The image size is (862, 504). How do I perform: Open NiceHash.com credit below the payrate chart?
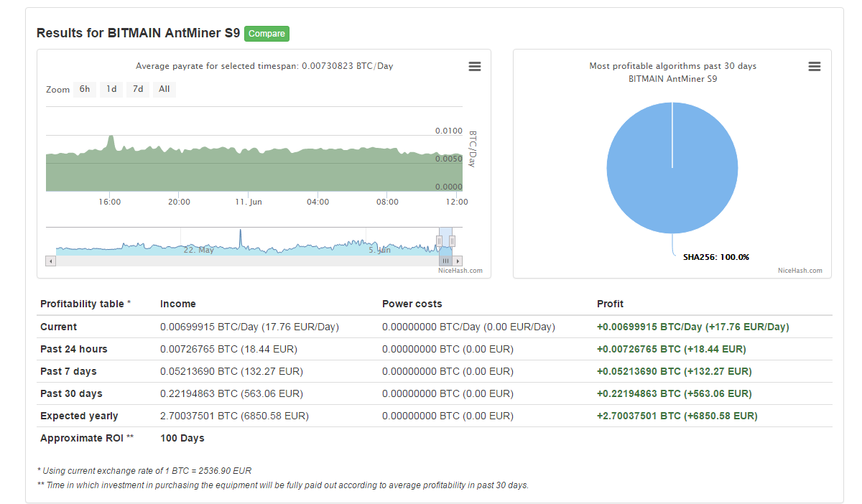[x=460, y=271]
